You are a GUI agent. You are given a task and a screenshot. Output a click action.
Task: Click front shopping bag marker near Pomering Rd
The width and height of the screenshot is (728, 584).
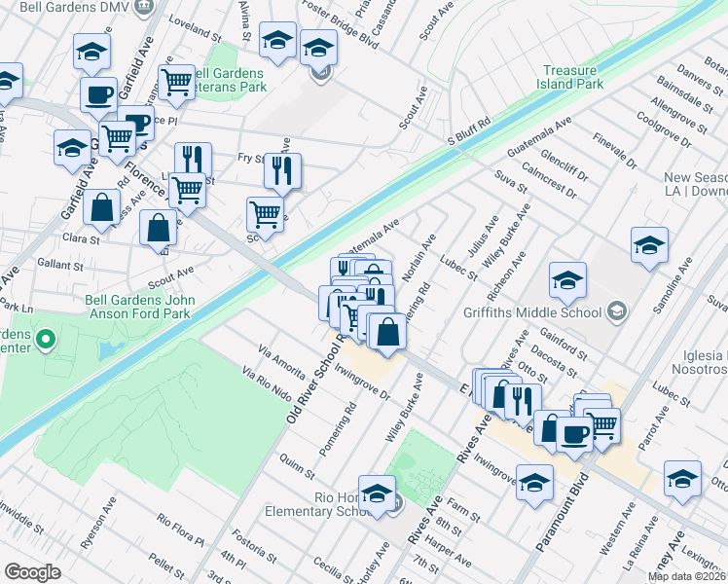click(x=387, y=333)
